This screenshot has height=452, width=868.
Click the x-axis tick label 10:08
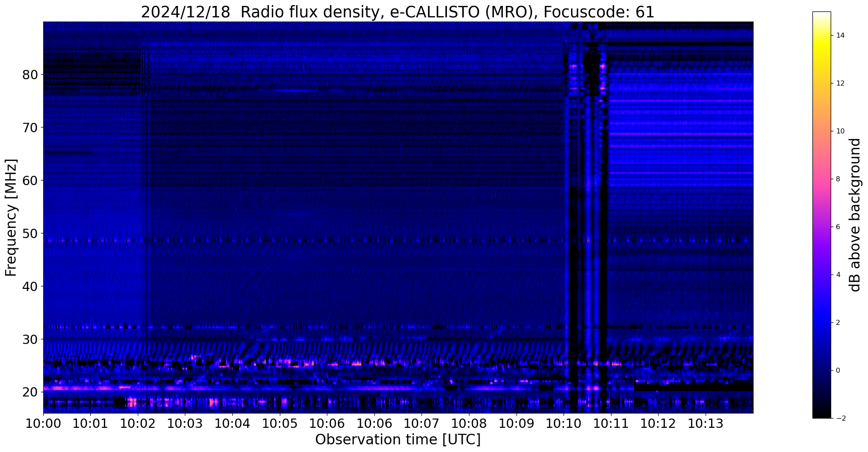[469, 424]
